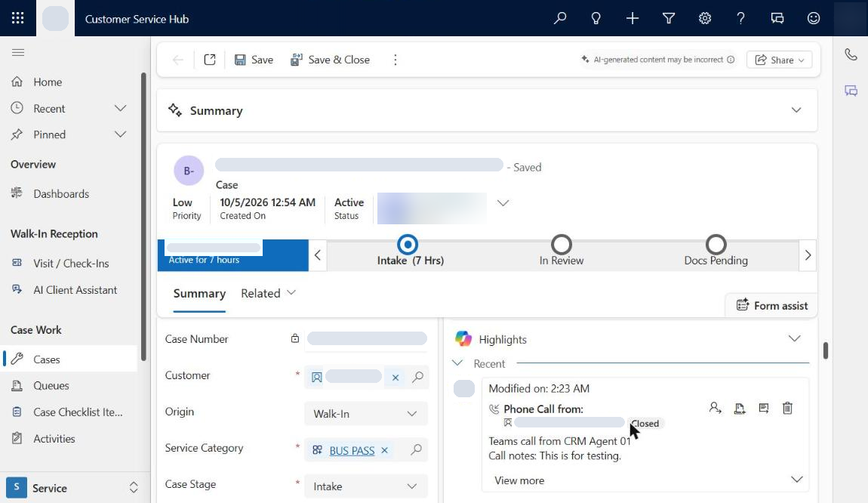Viewport: 868px width, 503px height.
Task: Open Form assist
Action: pos(771,305)
